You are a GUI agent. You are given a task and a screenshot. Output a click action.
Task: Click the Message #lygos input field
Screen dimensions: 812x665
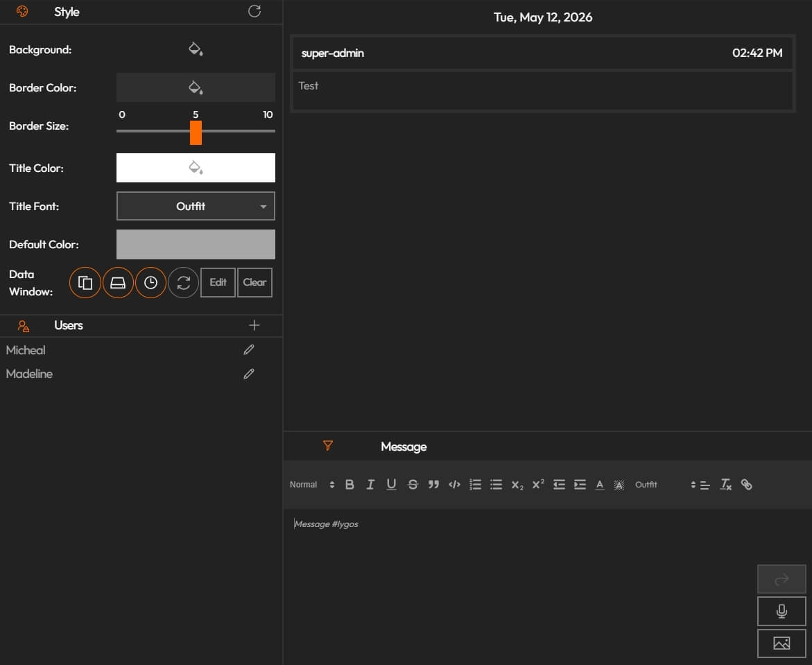[x=518, y=524]
